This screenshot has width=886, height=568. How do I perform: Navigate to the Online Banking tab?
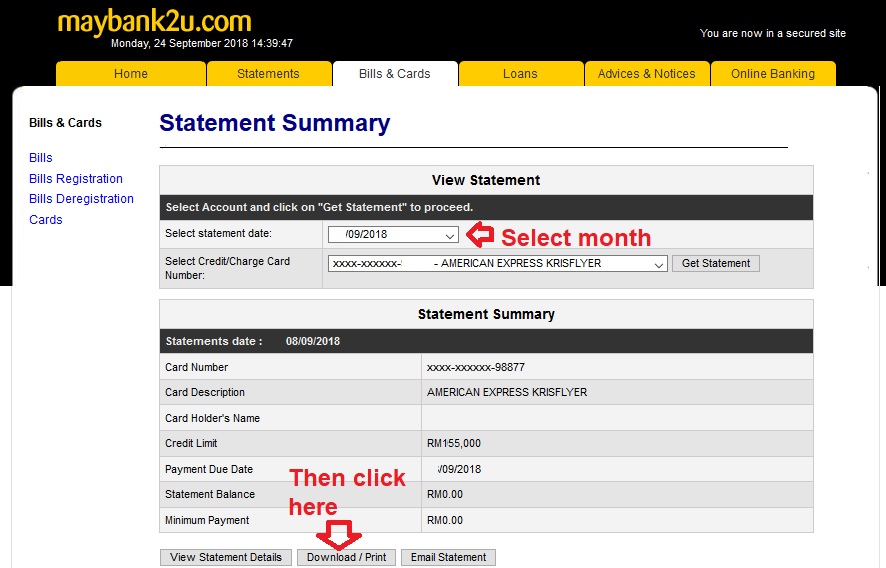772,74
